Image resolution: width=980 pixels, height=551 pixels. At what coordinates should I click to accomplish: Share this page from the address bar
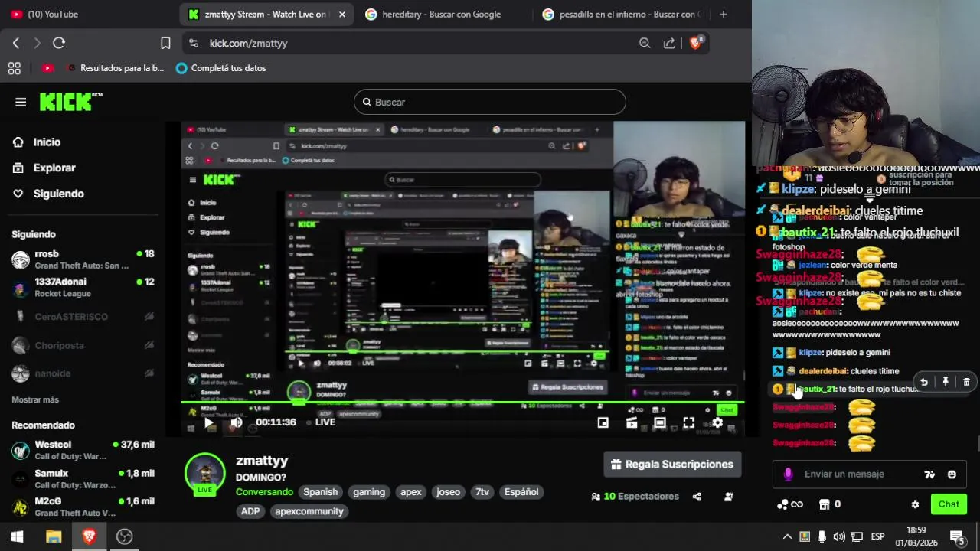tap(669, 43)
